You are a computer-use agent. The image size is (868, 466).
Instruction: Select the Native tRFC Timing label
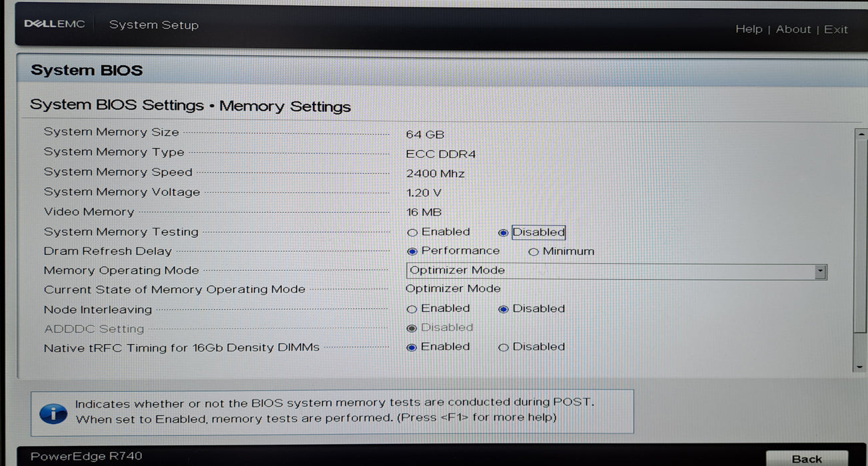click(182, 348)
